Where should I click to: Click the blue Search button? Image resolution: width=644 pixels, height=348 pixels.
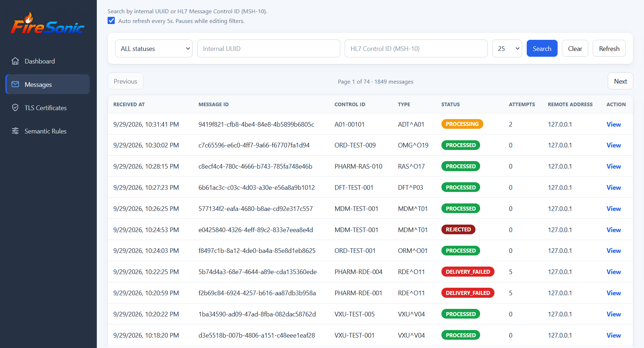pos(542,48)
